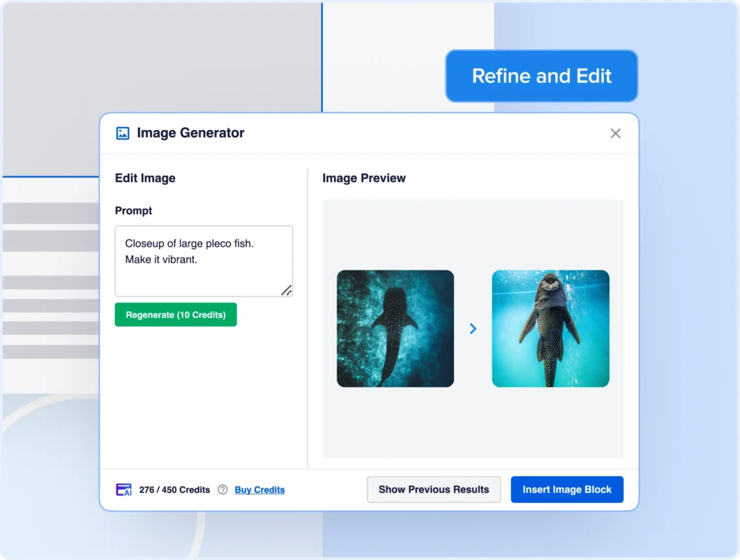Click the Regenerate (10 Credits) button
Viewport: 740px width, 560px height.
tap(176, 315)
